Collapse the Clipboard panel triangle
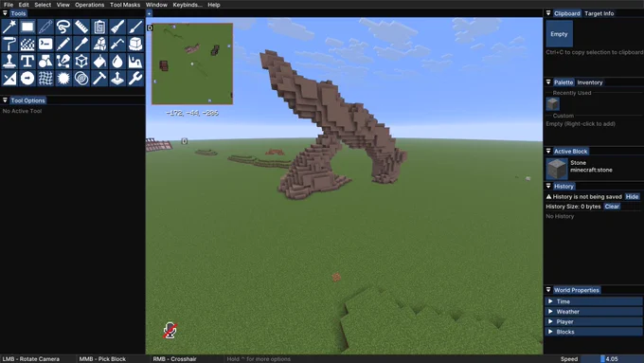 click(x=548, y=13)
